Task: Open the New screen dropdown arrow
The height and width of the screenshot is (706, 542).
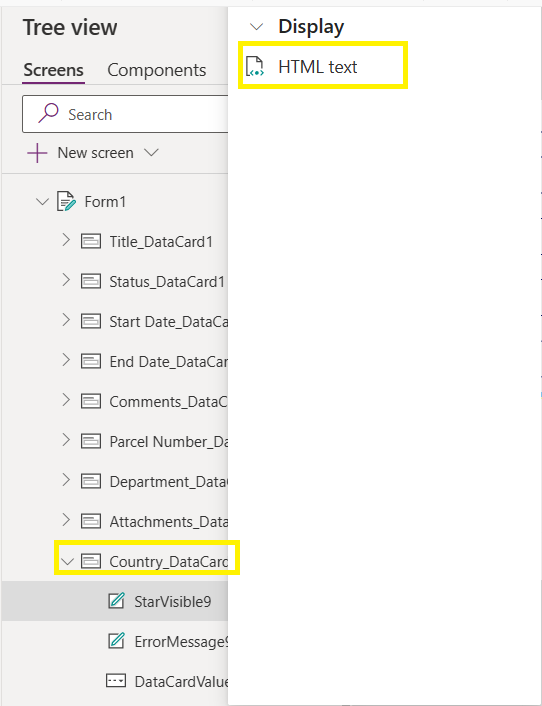Action: tap(151, 153)
